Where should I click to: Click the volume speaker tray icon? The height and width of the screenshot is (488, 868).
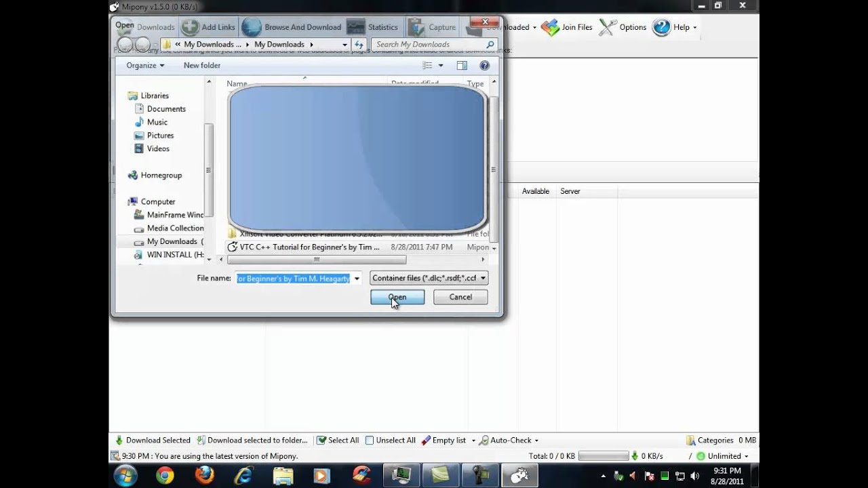[695, 476]
